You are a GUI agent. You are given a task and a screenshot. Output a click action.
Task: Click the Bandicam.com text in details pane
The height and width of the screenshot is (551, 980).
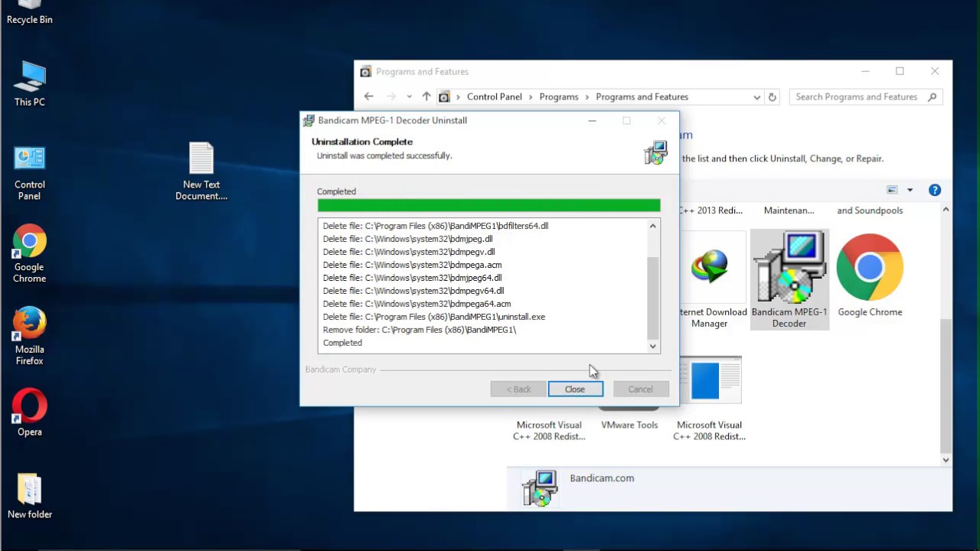click(602, 478)
